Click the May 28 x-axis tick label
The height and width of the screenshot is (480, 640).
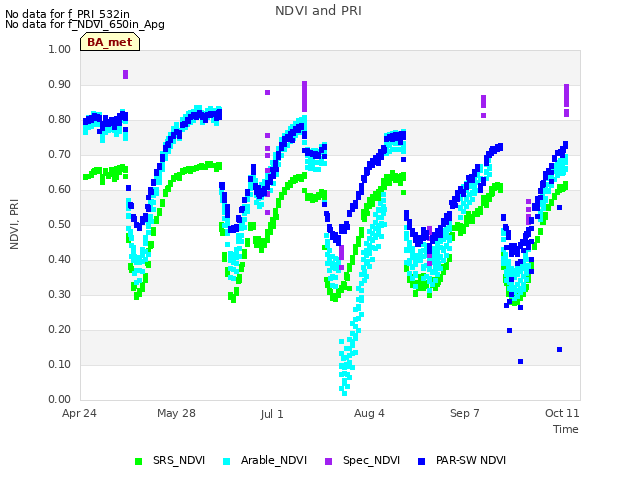(176, 413)
